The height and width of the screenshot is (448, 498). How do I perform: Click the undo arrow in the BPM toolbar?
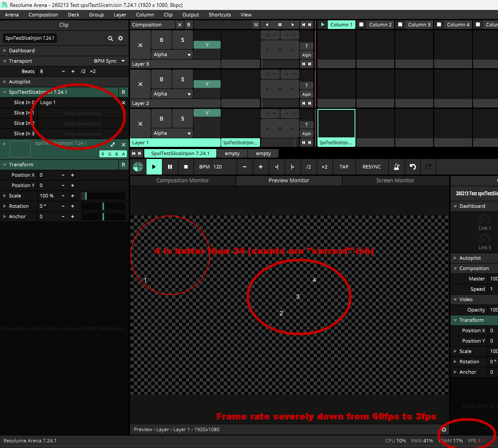(x=412, y=167)
